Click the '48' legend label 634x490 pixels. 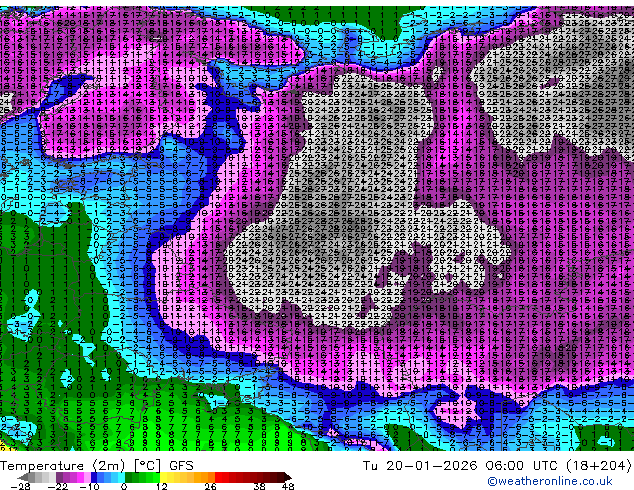click(x=288, y=486)
